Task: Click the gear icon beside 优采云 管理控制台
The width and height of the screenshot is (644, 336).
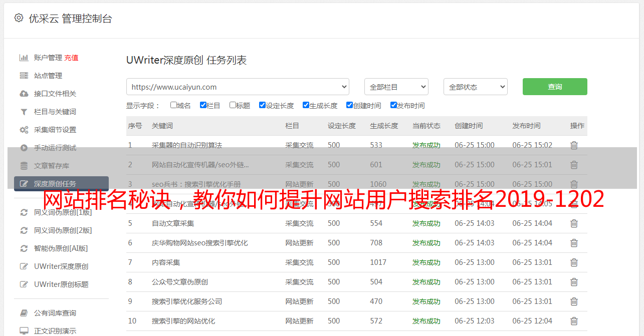Action: pyautogui.click(x=19, y=18)
